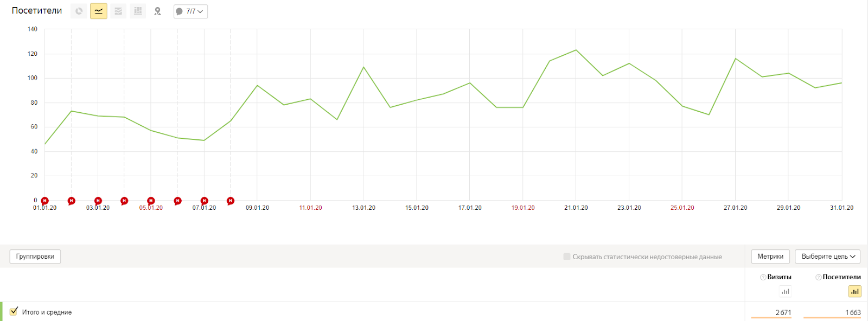Click the red marker at 07.01.20
This screenshot has height=321, width=868.
tap(205, 201)
